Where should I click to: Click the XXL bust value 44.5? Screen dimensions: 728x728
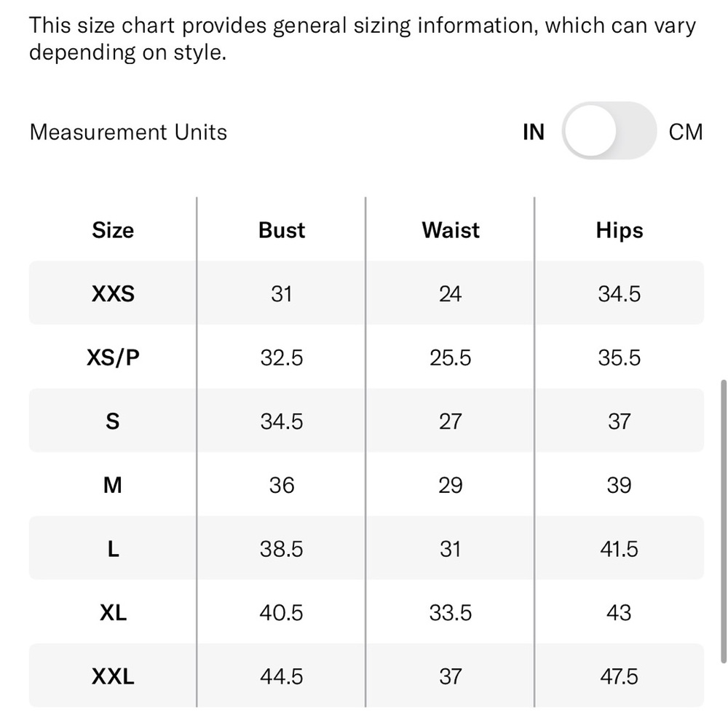click(281, 677)
